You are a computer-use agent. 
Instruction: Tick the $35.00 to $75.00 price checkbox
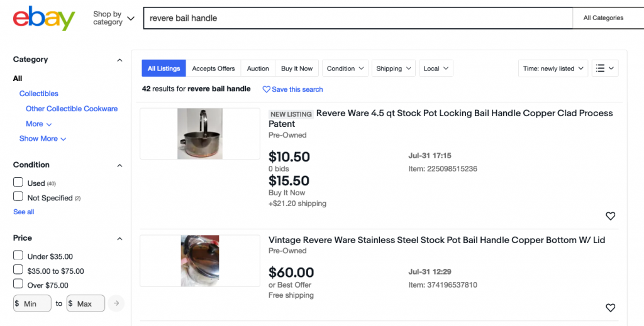18,270
